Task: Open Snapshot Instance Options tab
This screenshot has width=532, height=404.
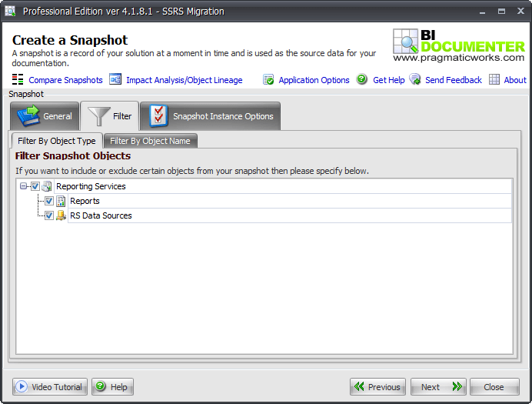Action: pos(211,116)
